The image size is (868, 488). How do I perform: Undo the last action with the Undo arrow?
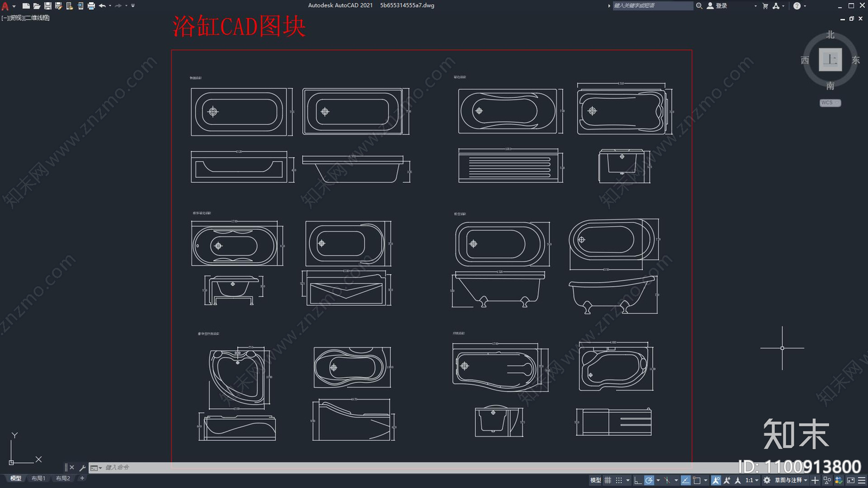pyautogui.click(x=102, y=6)
